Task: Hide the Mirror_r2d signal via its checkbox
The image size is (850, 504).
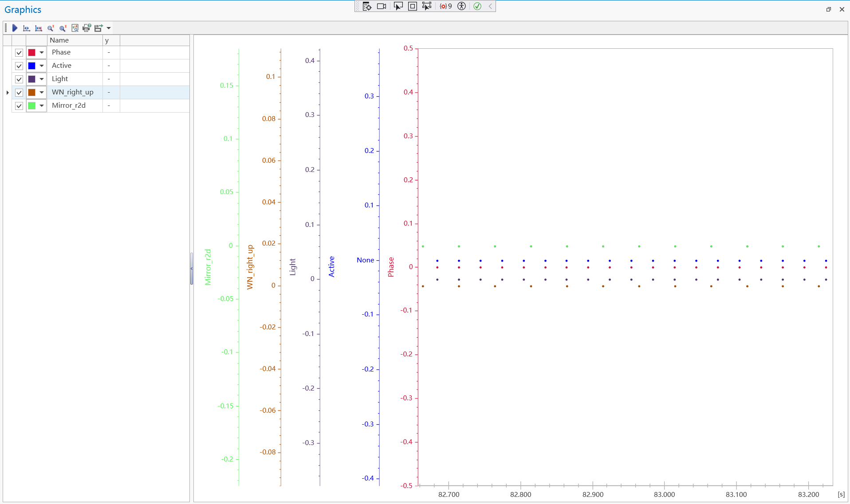Action: pyautogui.click(x=19, y=106)
